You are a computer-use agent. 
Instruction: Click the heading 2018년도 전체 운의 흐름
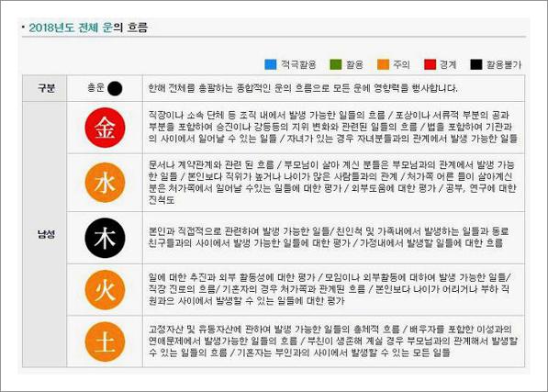88,28
